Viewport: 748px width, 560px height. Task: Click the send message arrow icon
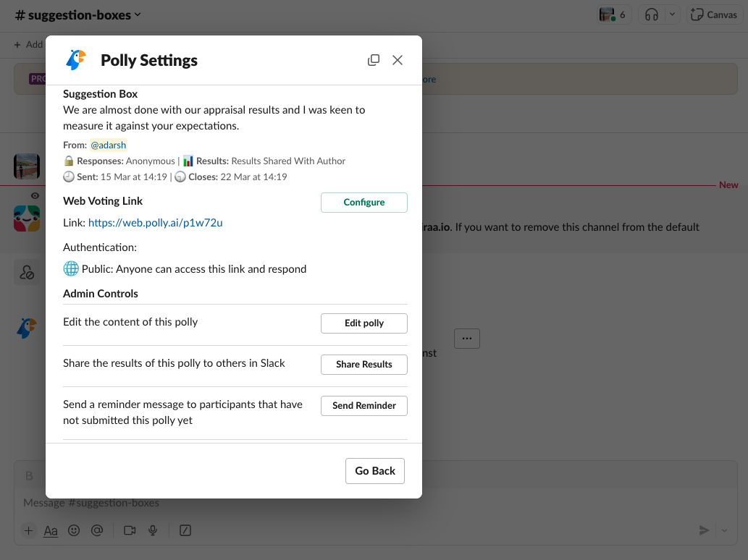[704, 530]
